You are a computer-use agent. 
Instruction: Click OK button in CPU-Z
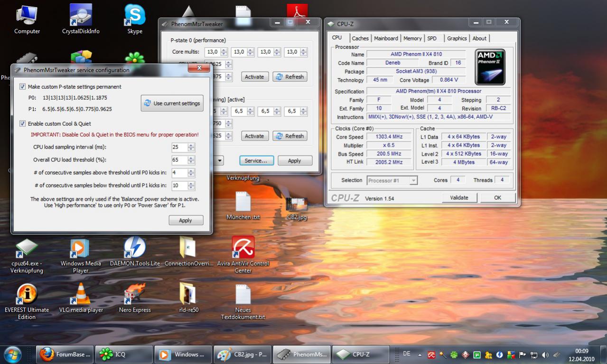(497, 198)
